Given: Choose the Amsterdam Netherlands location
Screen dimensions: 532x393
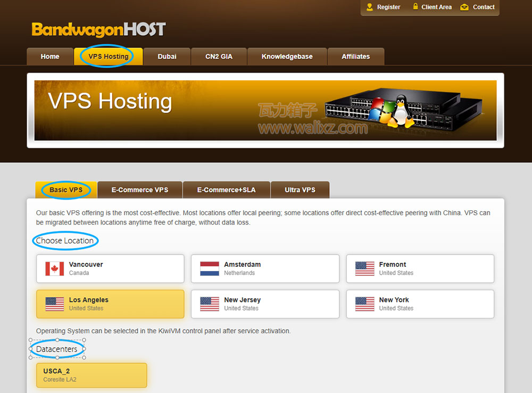Looking at the screenshot, I should (x=265, y=269).
